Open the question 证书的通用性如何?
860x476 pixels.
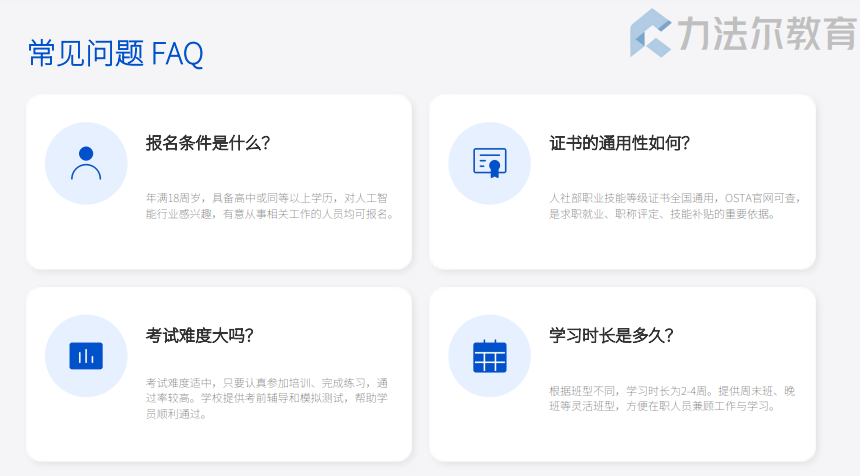pos(619,143)
